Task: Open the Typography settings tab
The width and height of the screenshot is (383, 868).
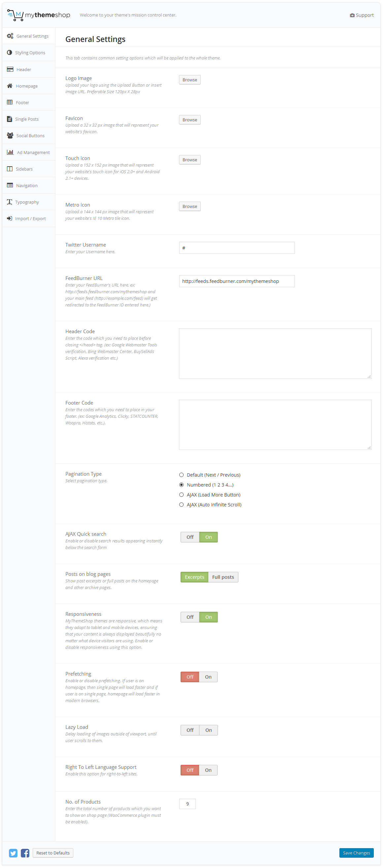Action: [x=27, y=202]
